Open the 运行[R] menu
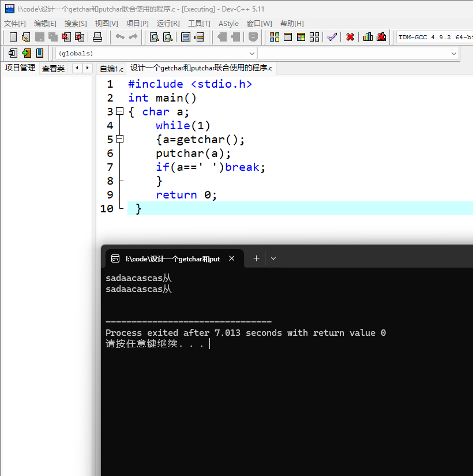 168,24
